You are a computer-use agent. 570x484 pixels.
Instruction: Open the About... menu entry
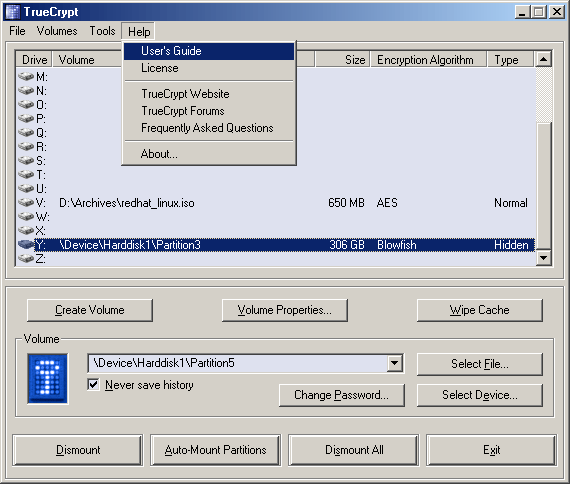tap(209, 154)
